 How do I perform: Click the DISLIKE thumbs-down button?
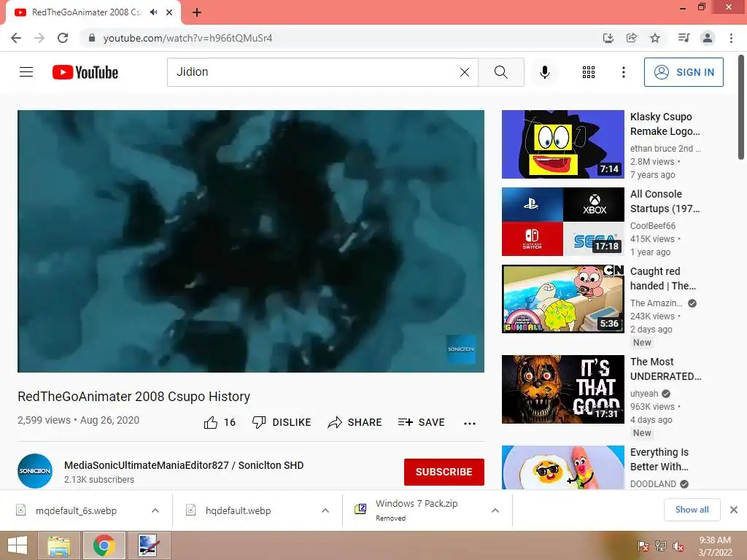[x=282, y=422]
